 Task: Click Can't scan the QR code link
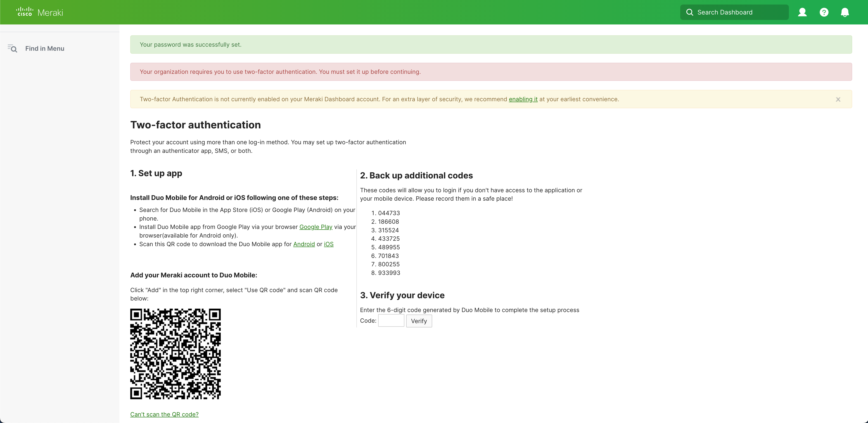(164, 414)
